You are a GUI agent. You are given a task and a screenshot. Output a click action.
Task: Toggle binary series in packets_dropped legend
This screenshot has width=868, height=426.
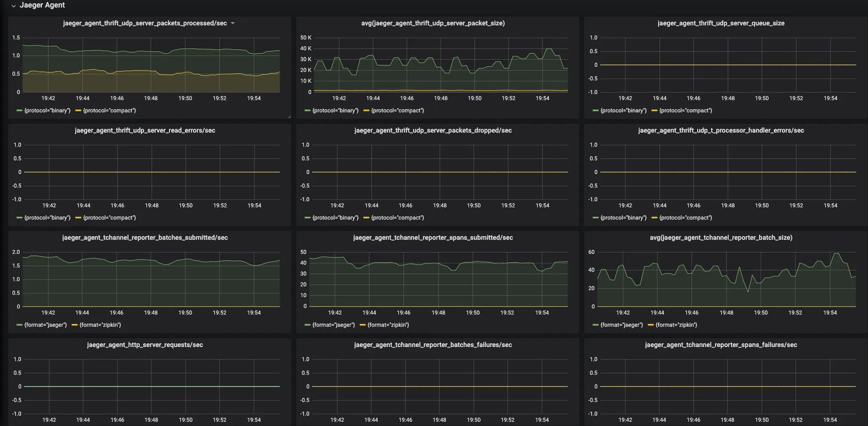point(336,218)
